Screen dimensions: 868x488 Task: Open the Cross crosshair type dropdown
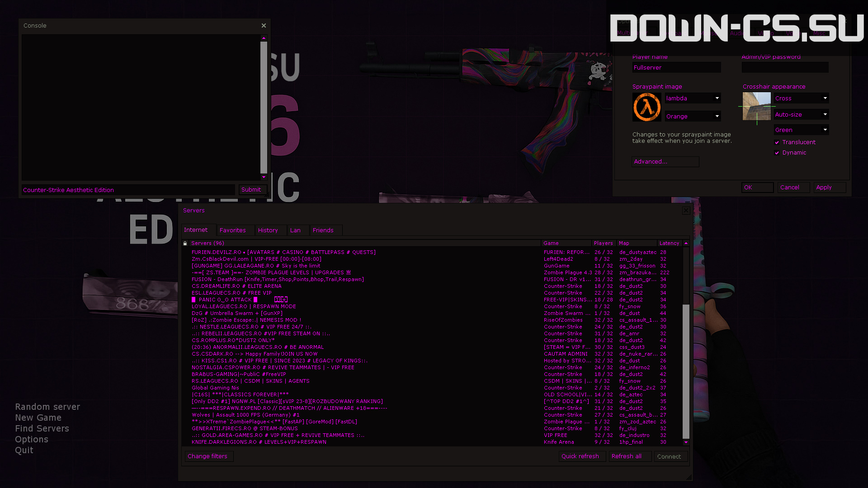[801, 98]
